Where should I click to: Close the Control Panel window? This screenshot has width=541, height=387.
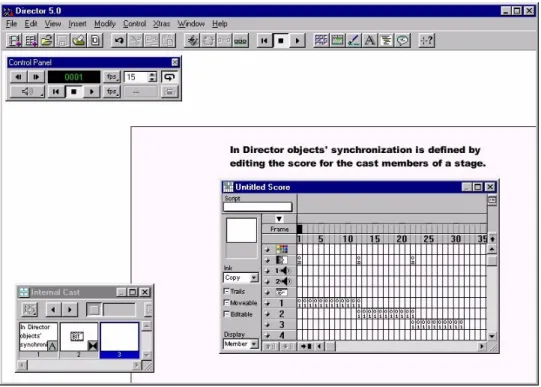coord(175,62)
